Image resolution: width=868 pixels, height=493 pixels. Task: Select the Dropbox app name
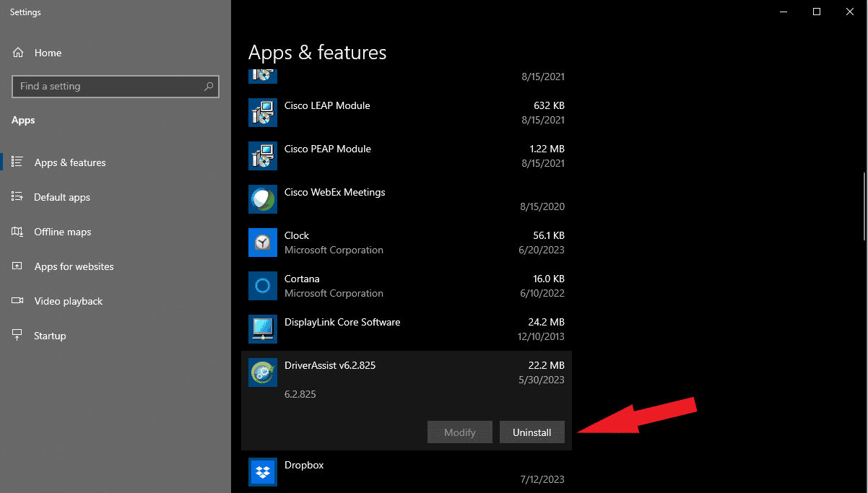coord(304,465)
